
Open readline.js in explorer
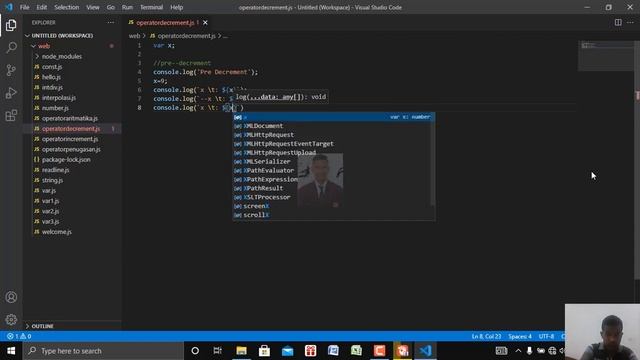56,170
